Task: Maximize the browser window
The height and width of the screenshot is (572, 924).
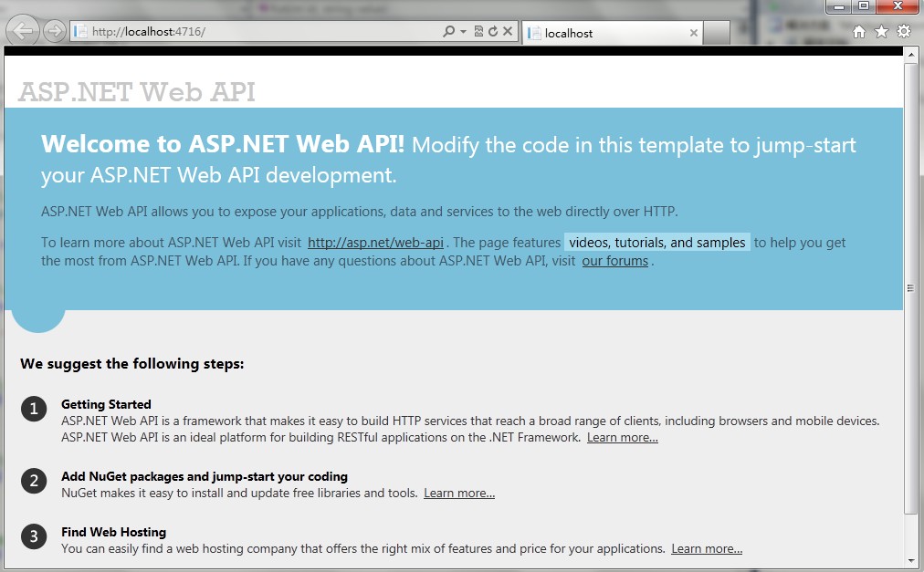Action: pos(864,5)
